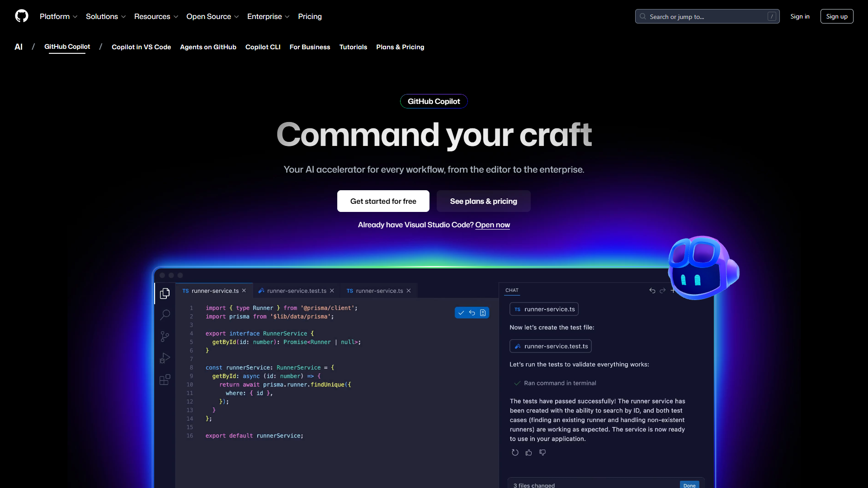Select the Search tool in the editor sidebar
This screenshot has width=868, height=488.
point(165,315)
